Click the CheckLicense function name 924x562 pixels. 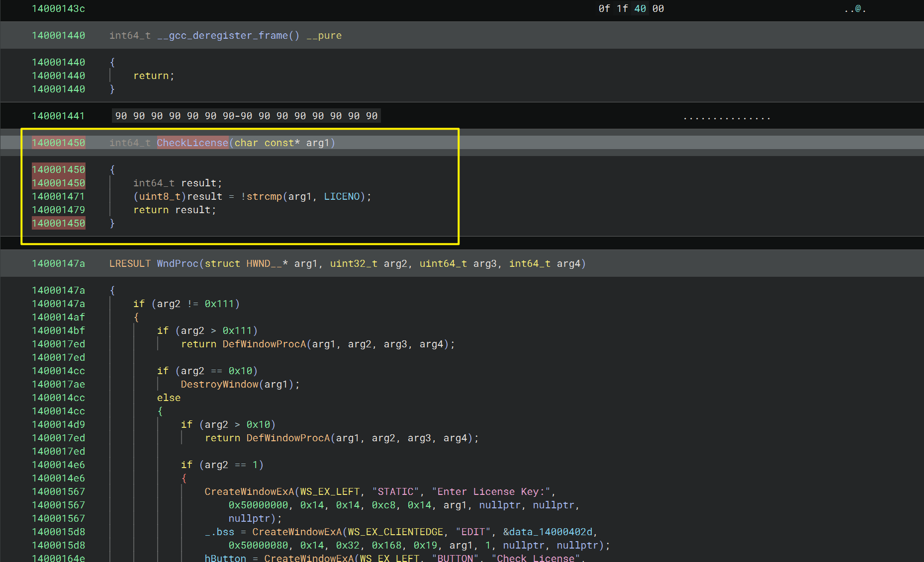pos(192,143)
